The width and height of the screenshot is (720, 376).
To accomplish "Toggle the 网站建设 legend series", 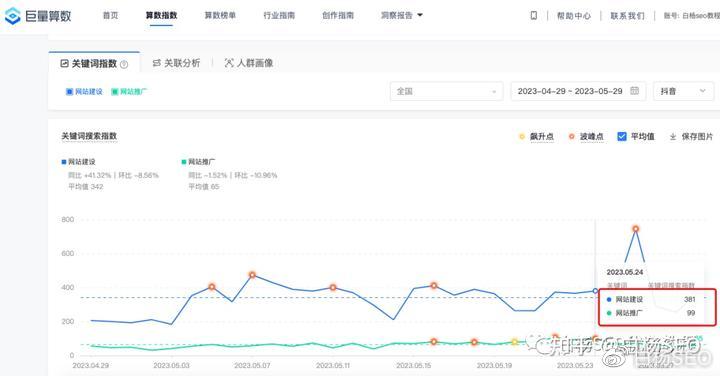I will [x=79, y=162].
